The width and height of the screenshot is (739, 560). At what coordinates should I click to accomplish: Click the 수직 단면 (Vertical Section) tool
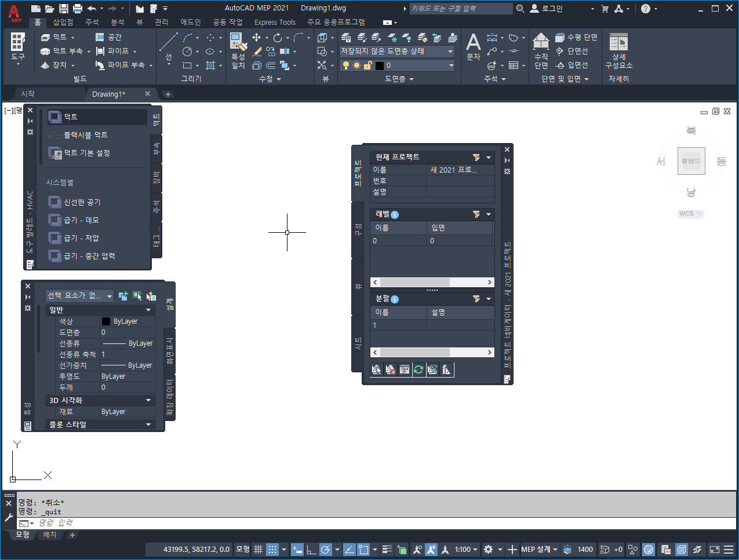[541, 50]
